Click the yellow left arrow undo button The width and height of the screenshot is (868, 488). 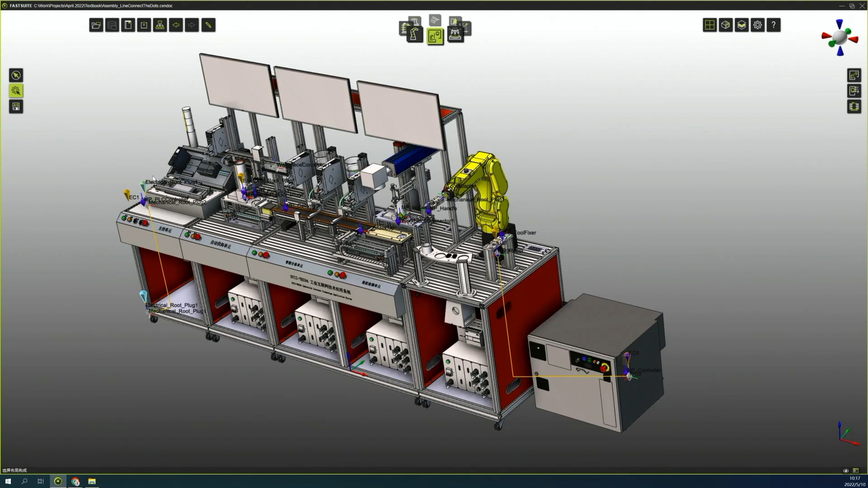point(176,25)
